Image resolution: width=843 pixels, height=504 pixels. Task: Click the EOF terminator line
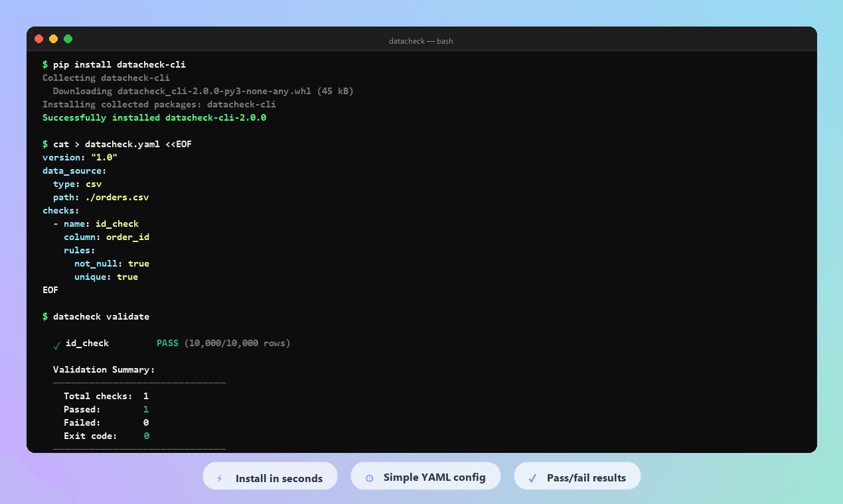(50, 290)
